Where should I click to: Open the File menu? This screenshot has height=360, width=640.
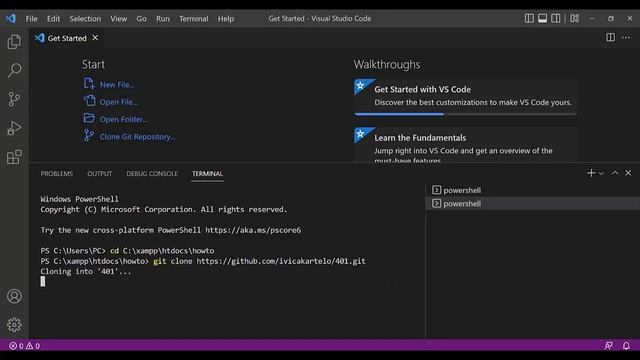point(31,19)
